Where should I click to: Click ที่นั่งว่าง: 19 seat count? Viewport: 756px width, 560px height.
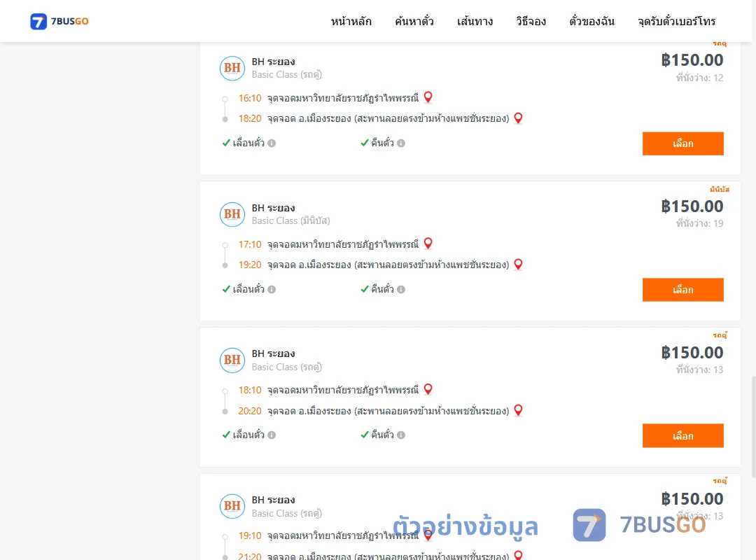pos(699,223)
